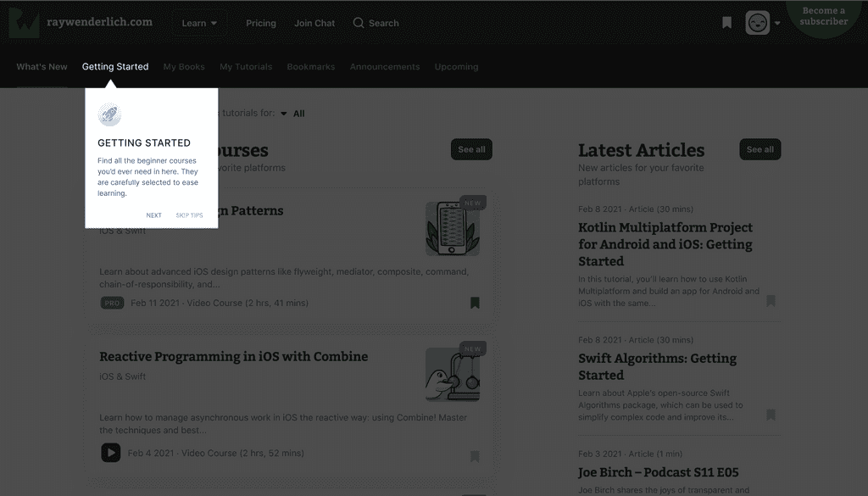Go to the Pricing page
868x496 pixels.
tap(261, 23)
